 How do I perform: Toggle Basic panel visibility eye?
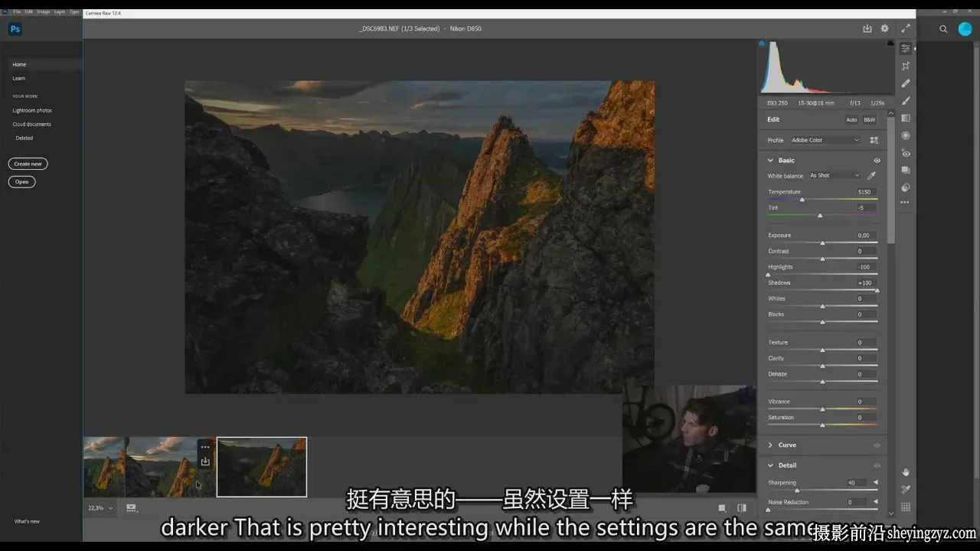[877, 160]
